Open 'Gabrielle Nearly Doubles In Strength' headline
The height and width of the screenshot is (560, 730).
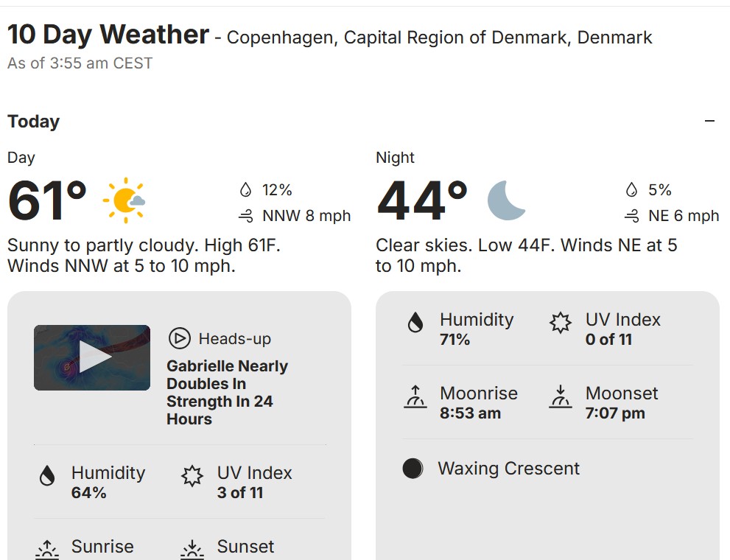[227, 392]
